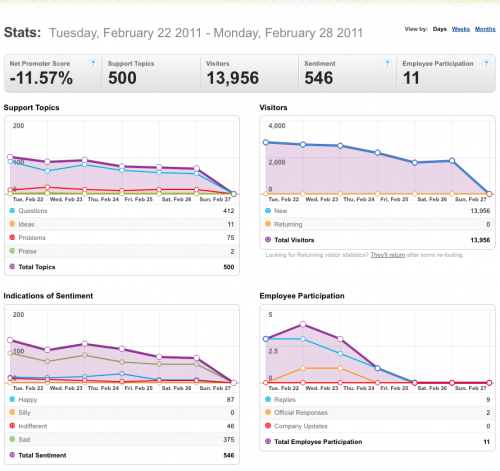Select the Days view option
This screenshot has width=500, height=471.
coord(440,29)
